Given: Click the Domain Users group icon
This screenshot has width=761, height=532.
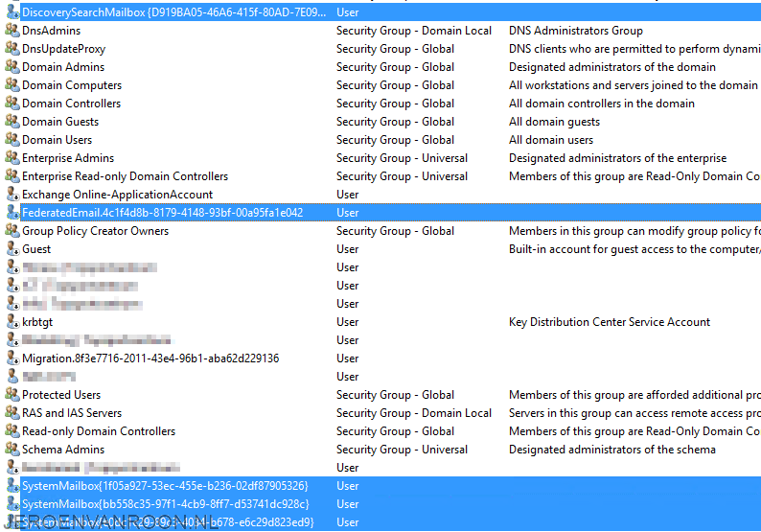Looking at the screenshot, I should point(12,139).
